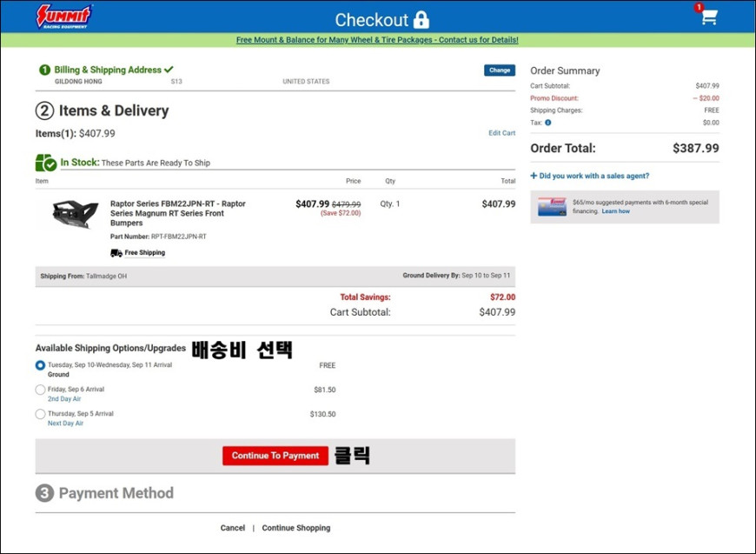756x554 pixels.
Task: Click Continue Shopping link
Action: tap(296, 528)
